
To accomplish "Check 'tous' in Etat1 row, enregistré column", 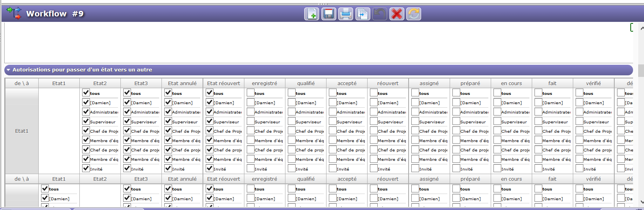I will pos(251,93).
